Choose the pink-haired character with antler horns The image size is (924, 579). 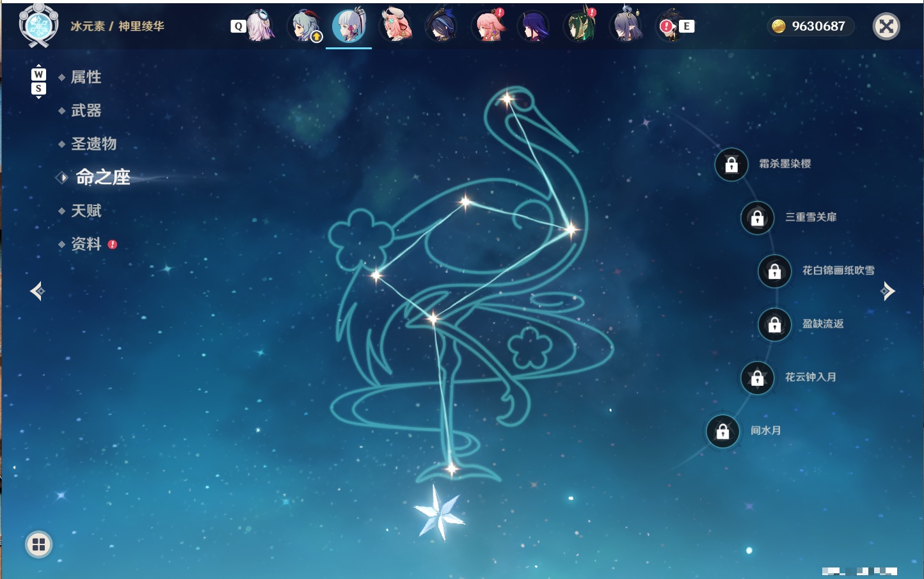click(396, 26)
